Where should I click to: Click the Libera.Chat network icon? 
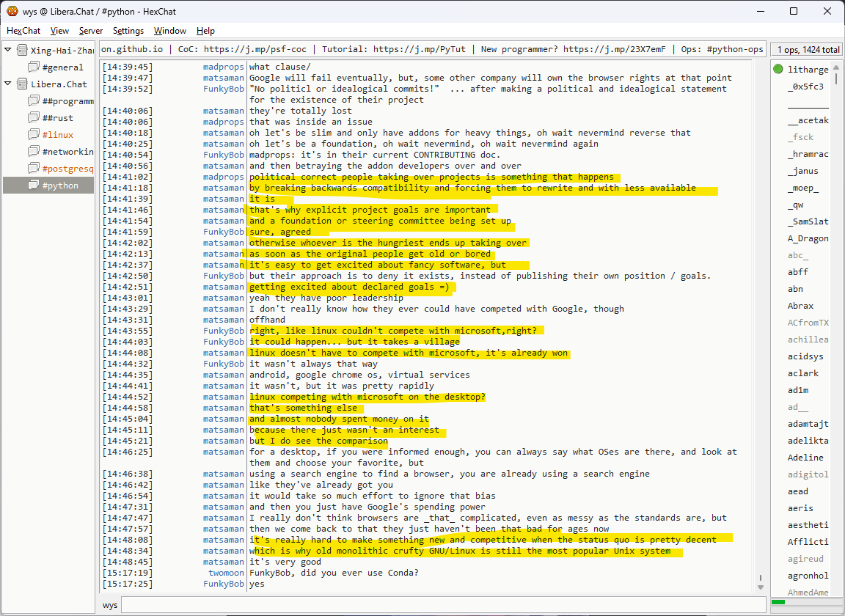click(x=22, y=84)
